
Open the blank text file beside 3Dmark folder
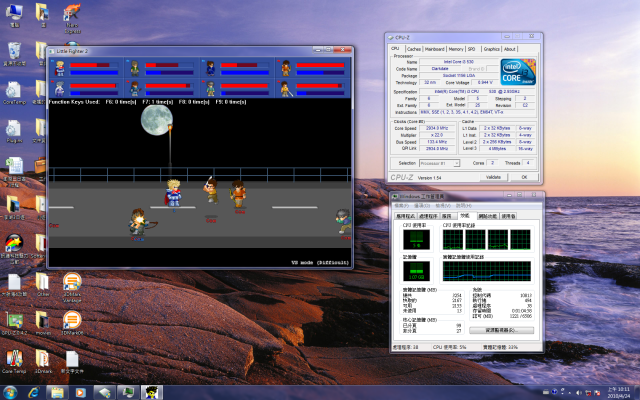pyautogui.click(x=72, y=361)
